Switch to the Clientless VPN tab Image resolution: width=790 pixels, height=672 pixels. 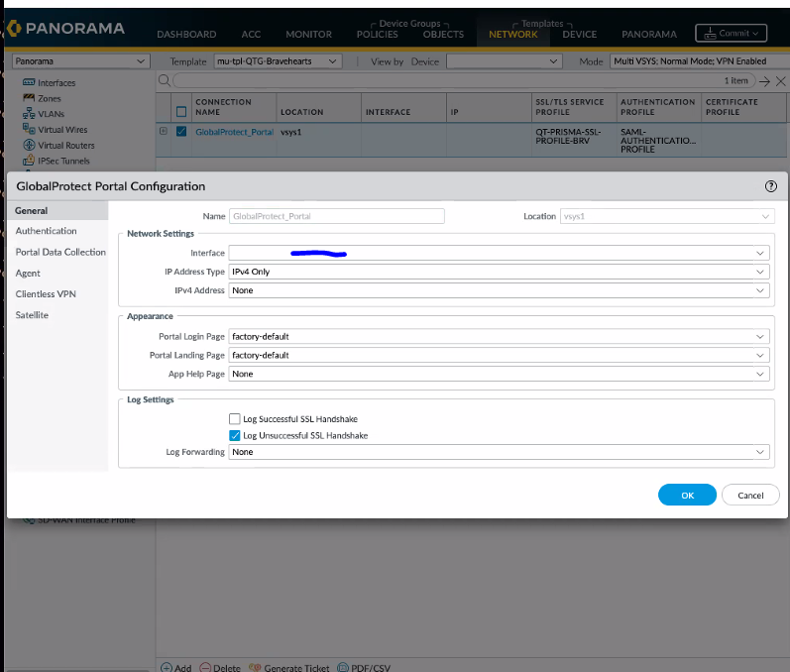[46, 293]
